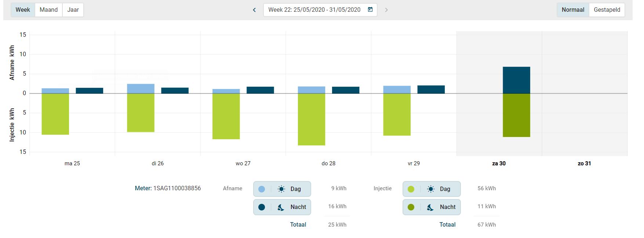The image size is (644, 238).
Task: Click the calendar icon in the week field
Action: [x=370, y=10]
